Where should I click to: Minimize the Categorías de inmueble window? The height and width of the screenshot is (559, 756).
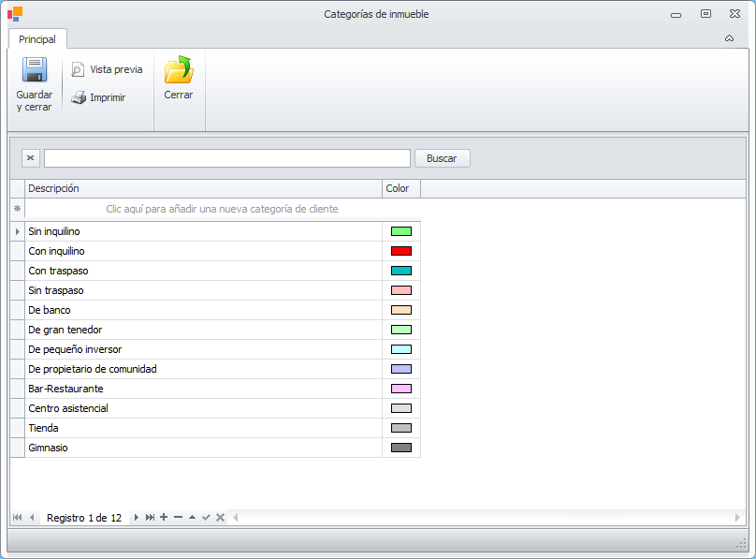676,15
